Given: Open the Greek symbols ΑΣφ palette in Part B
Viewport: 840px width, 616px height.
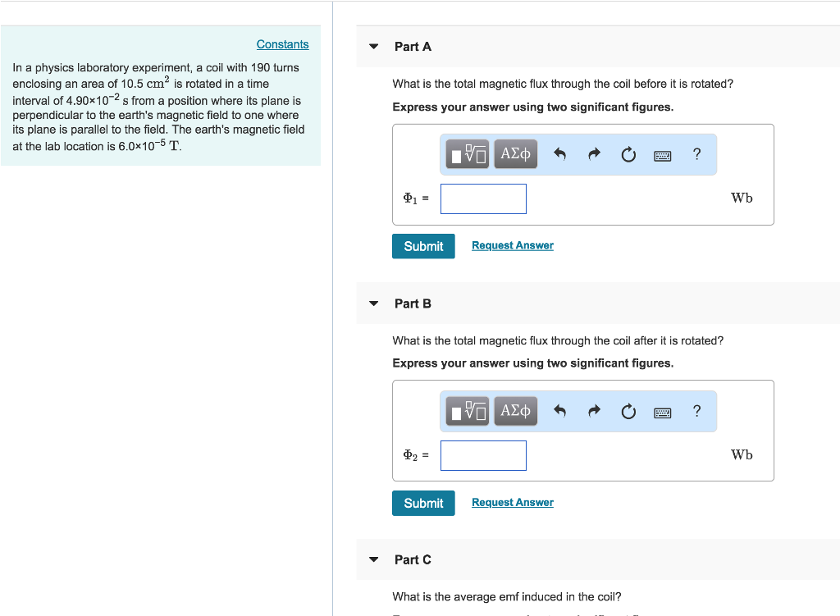Looking at the screenshot, I should 515,410.
